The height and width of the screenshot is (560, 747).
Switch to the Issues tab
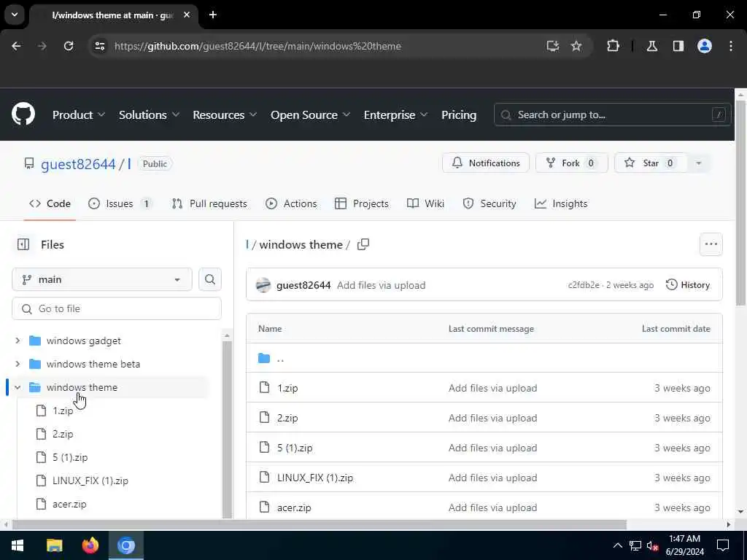120,204
